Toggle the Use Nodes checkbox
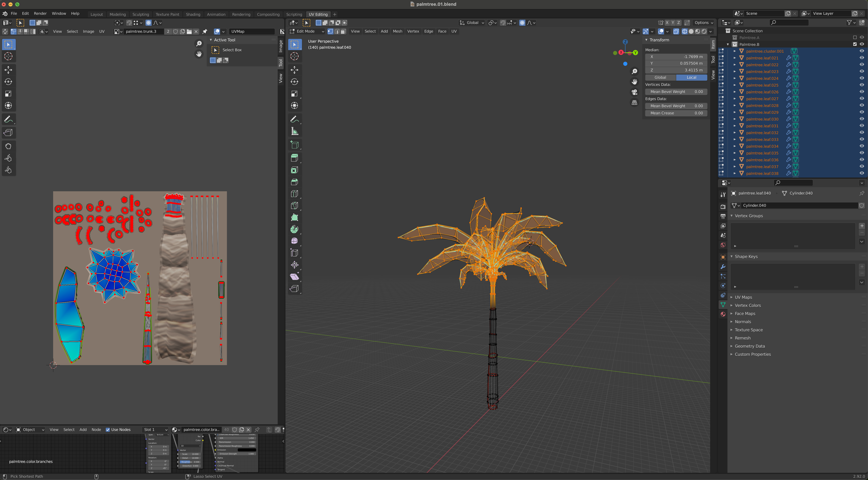Image resolution: width=868 pixels, height=480 pixels. tap(108, 429)
